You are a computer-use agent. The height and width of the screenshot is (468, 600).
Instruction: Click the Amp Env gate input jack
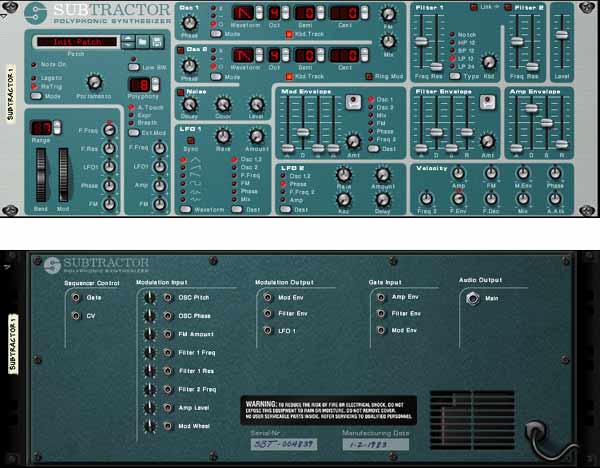point(381,297)
